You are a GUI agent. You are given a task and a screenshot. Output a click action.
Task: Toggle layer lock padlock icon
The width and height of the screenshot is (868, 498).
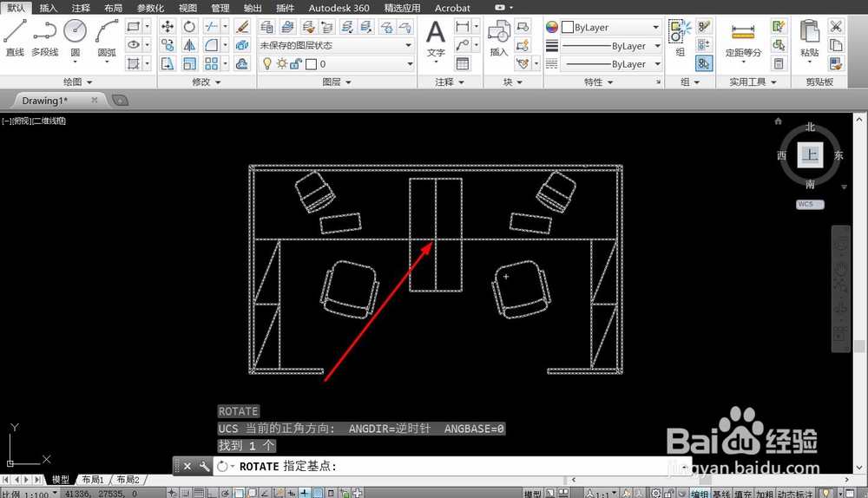tap(296, 63)
